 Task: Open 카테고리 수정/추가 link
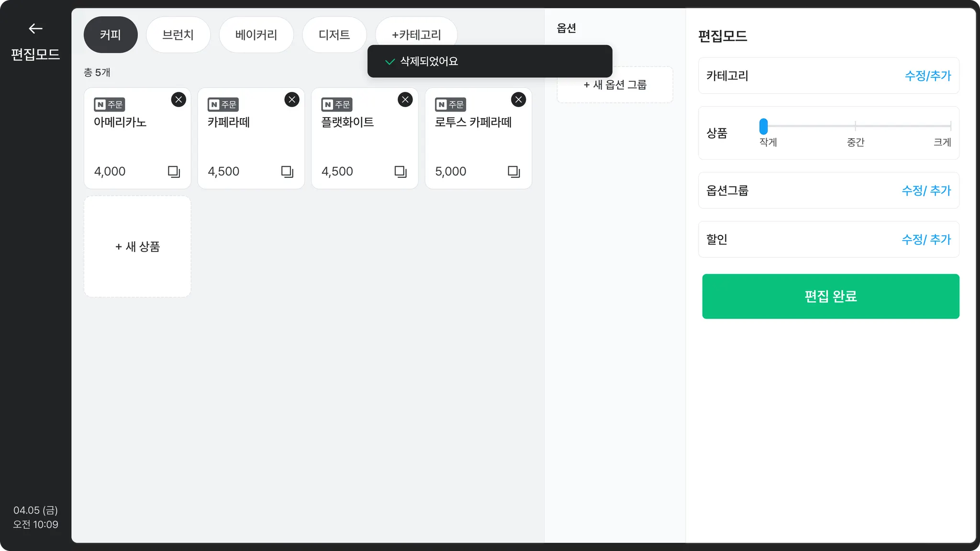tap(927, 76)
